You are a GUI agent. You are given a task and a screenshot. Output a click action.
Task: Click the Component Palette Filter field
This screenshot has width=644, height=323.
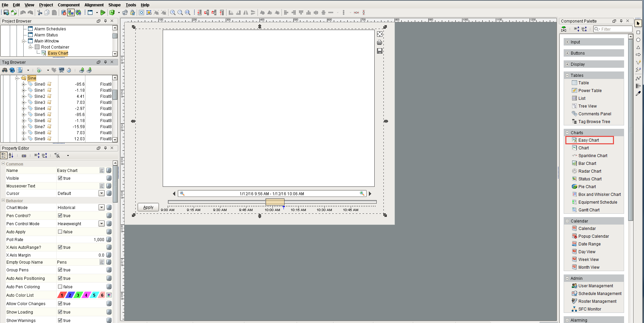[613, 29]
